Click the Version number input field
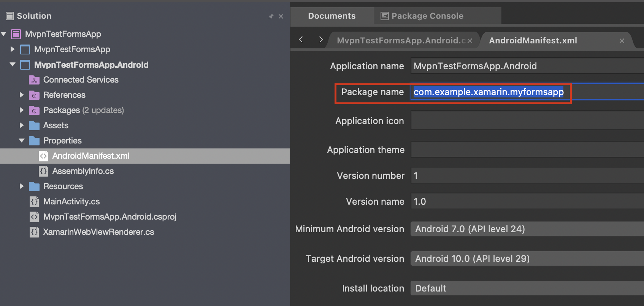Viewport: 644px width, 306px height. pyautogui.click(x=527, y=176)
